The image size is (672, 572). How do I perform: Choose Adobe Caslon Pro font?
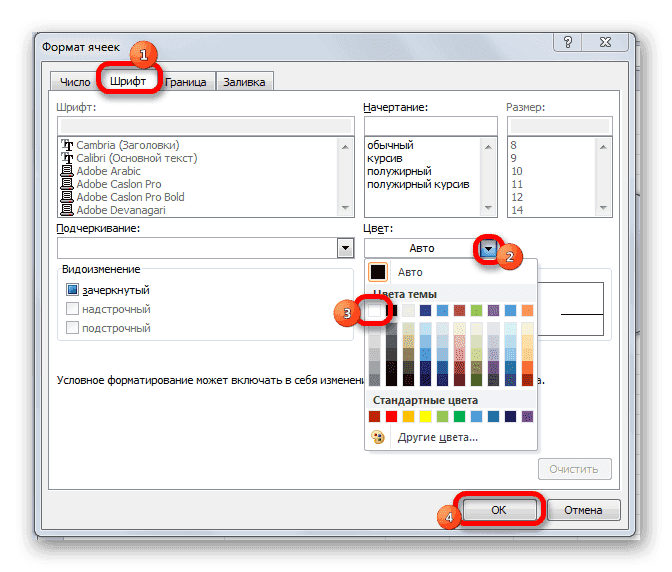point(119,184)
